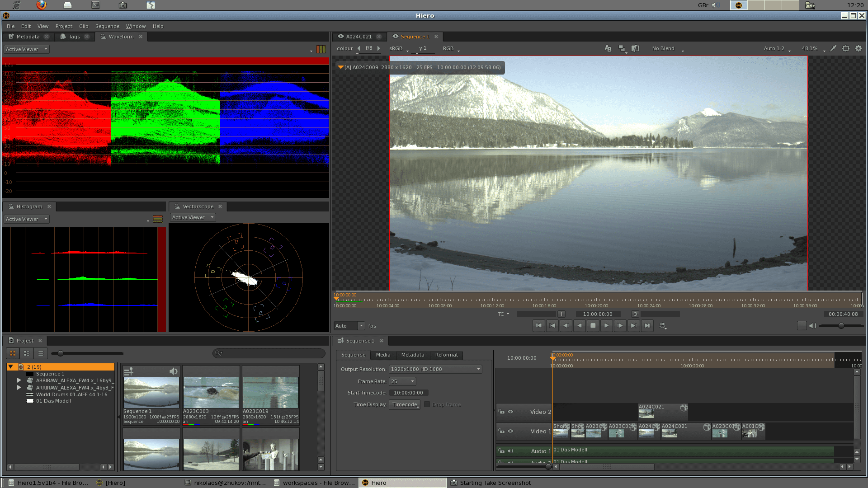The image size is (868, 488).
Task: Toggle the viewer wipe compare icon
Action: pos(635,48)
